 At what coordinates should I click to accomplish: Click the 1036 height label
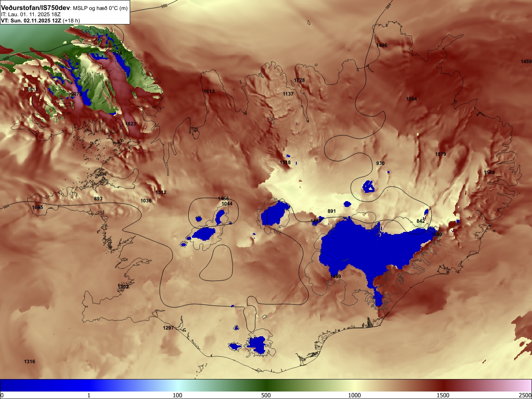click(146, 201)
